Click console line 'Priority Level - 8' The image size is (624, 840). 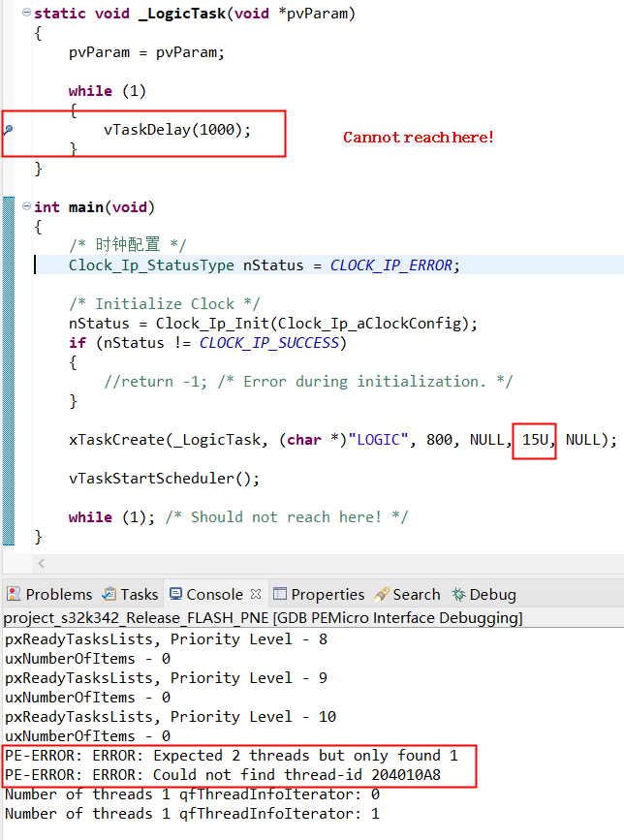(166, 639)
